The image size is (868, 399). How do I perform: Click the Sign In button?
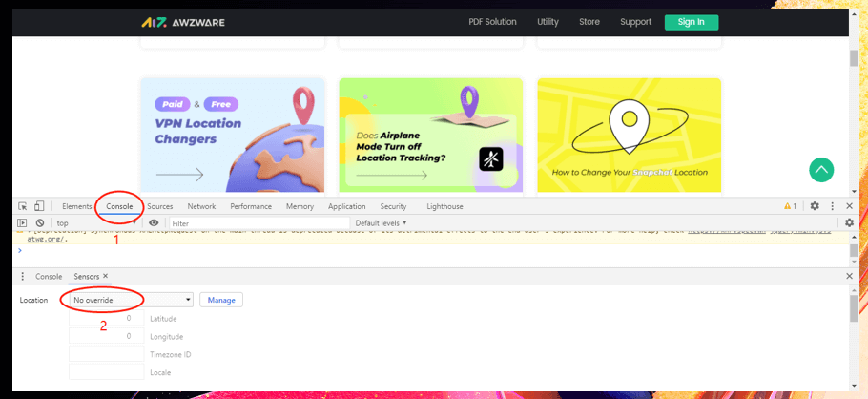click(x=692, y=22)
